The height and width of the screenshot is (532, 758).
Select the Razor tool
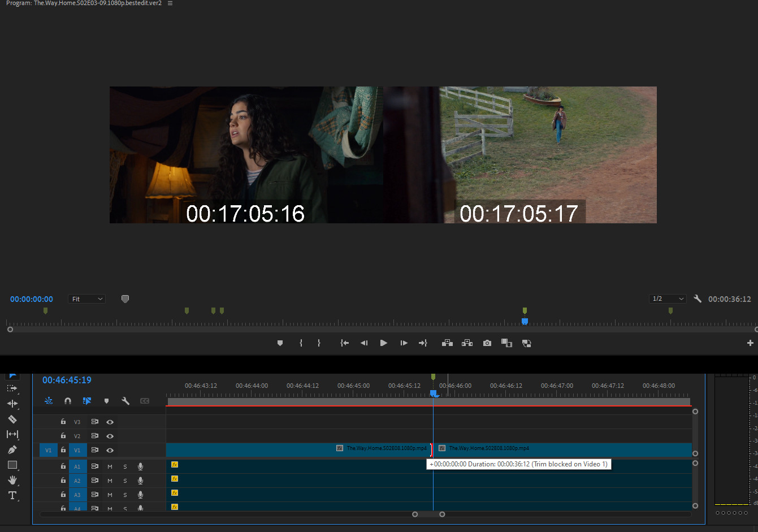12,419
